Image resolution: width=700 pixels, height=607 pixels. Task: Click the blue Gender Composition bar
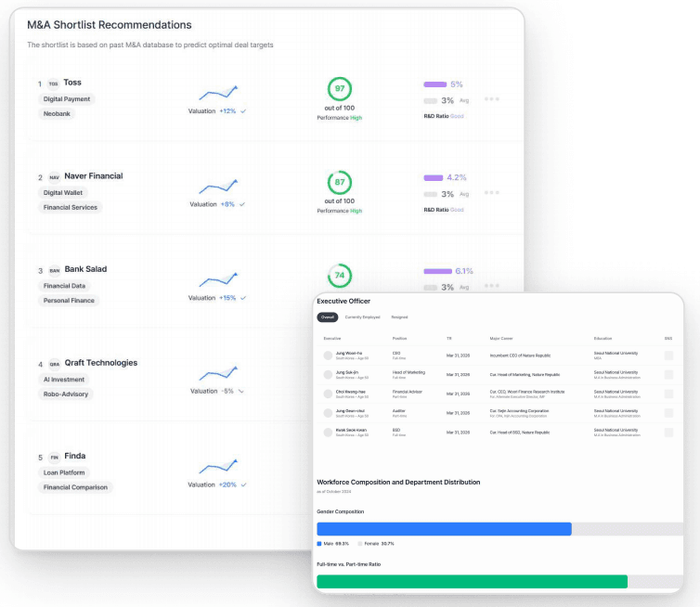tap(444, 529)
